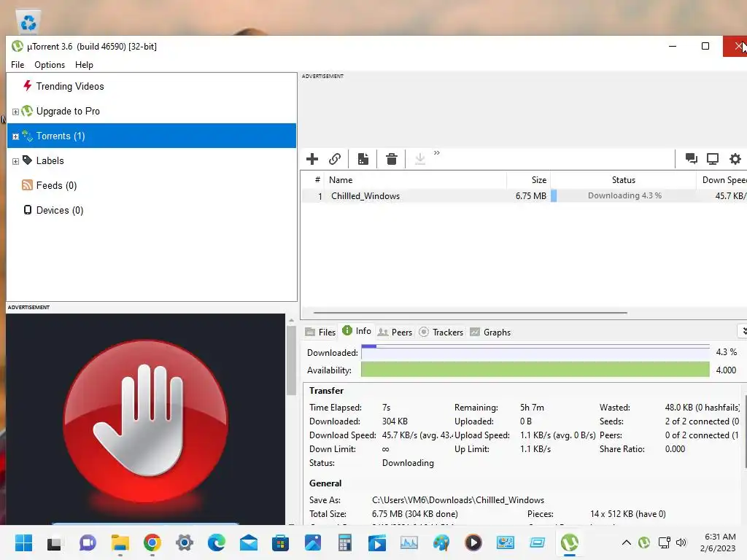
Task: Click the uTorrent tray icon
Action: [644, 542]
